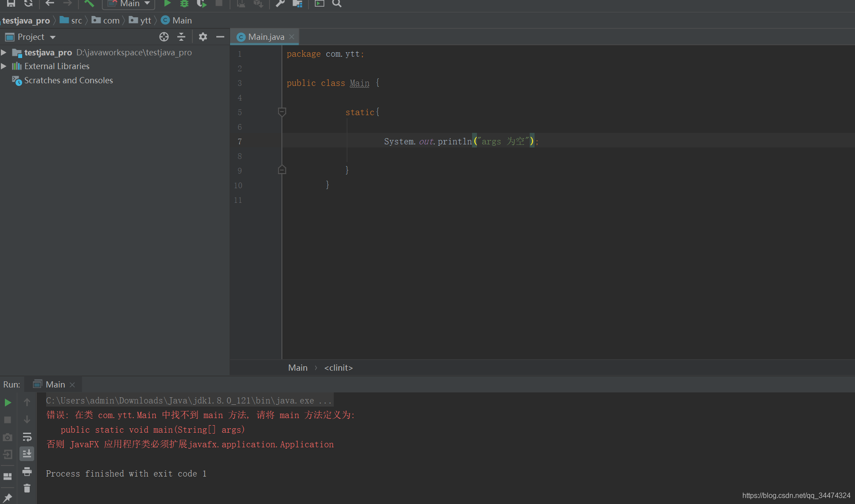Rerun Main from the Run panel
Screen dimensions: 855x504
pos(8,403)
